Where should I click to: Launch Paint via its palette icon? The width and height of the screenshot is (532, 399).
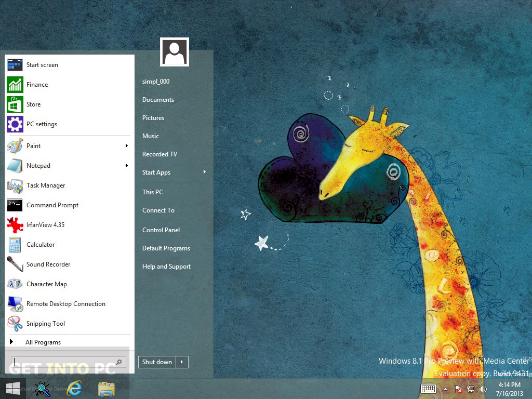click(15, 146)
